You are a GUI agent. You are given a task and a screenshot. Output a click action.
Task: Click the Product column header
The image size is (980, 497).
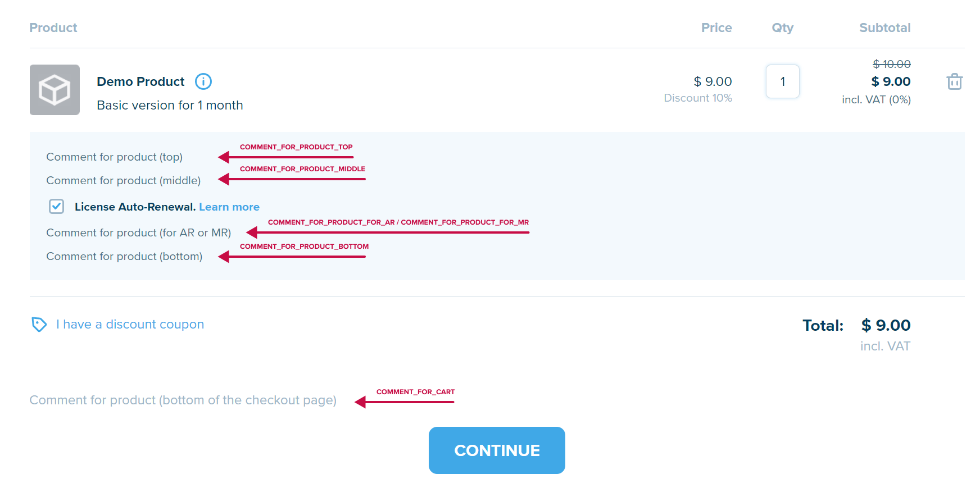53,28
